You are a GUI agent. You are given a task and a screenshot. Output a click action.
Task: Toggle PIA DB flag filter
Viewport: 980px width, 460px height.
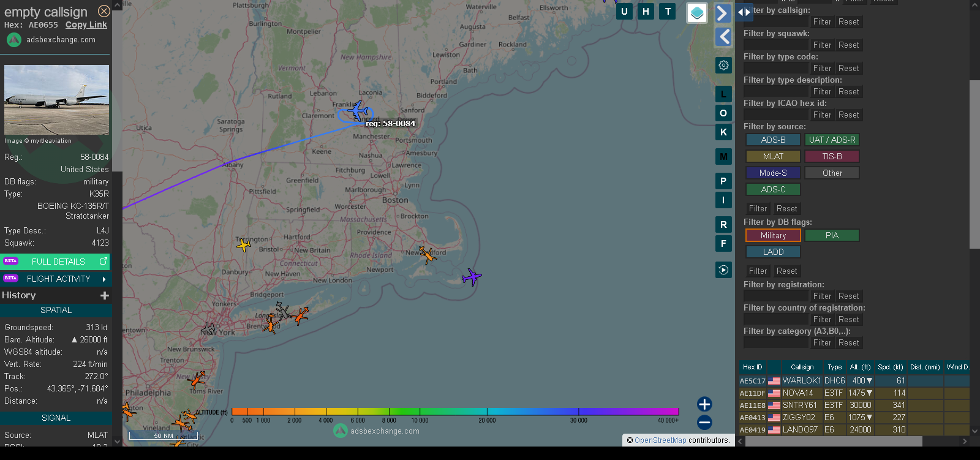(832, 235)
